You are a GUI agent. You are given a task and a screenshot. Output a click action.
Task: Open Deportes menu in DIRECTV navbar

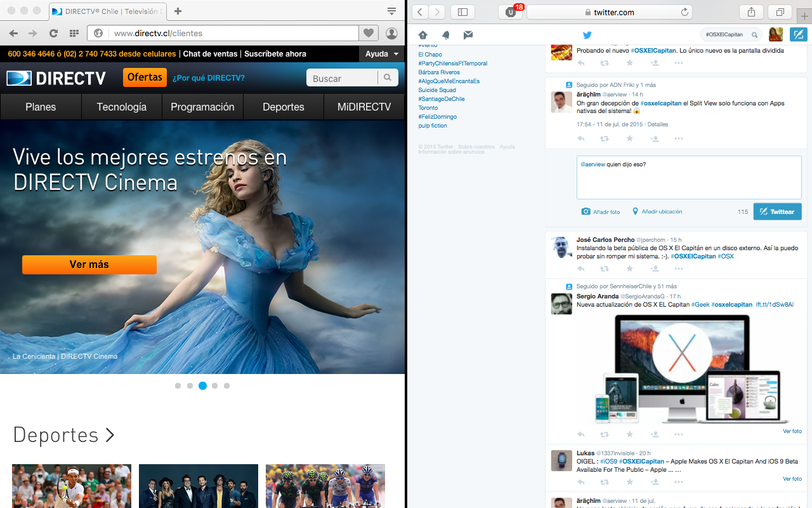(284, 107)
